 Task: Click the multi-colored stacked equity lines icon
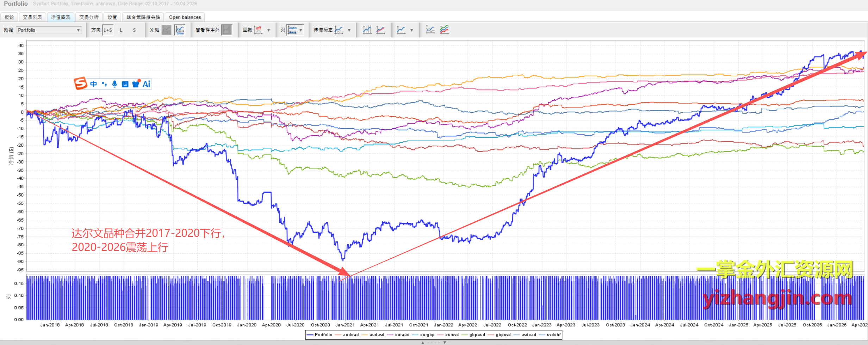tap(444, 30)
